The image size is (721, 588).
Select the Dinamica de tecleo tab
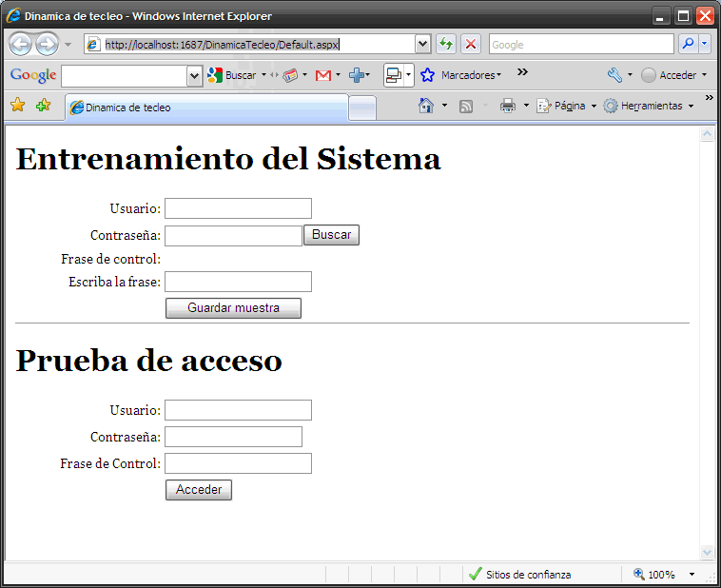[207, 108]
